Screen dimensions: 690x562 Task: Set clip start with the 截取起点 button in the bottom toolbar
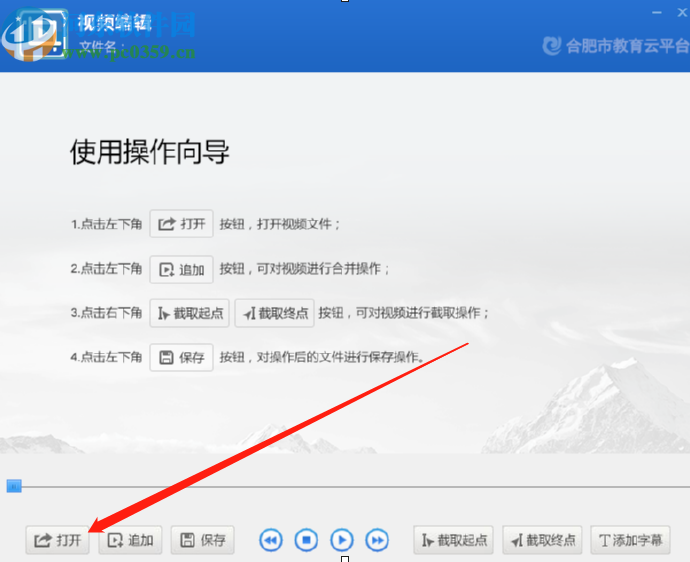[453, 540]
